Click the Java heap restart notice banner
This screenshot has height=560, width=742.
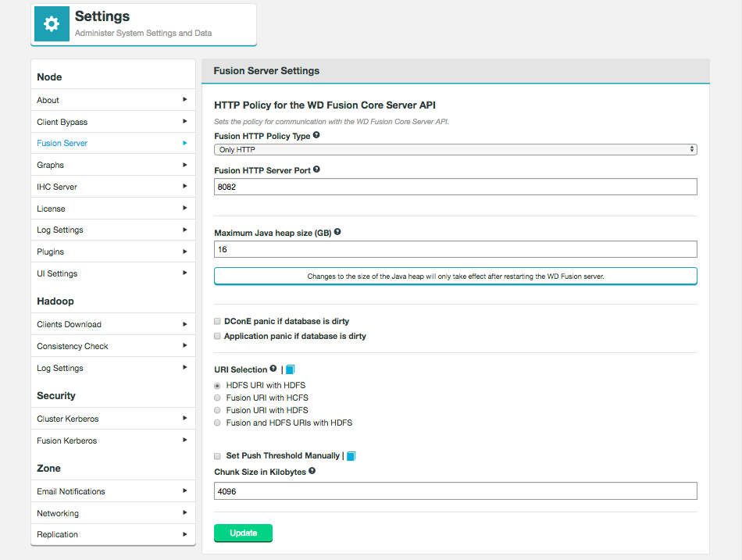tap(455, 276)
